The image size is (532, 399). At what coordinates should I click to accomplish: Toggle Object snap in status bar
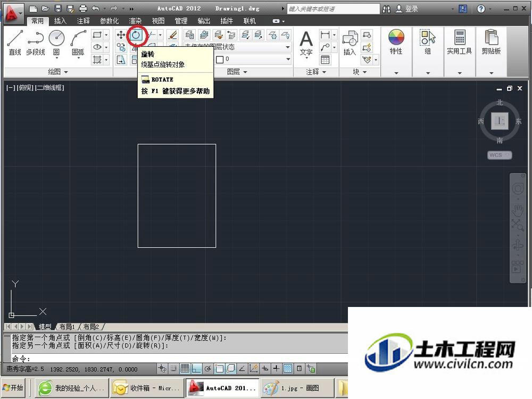coord(219,369)
